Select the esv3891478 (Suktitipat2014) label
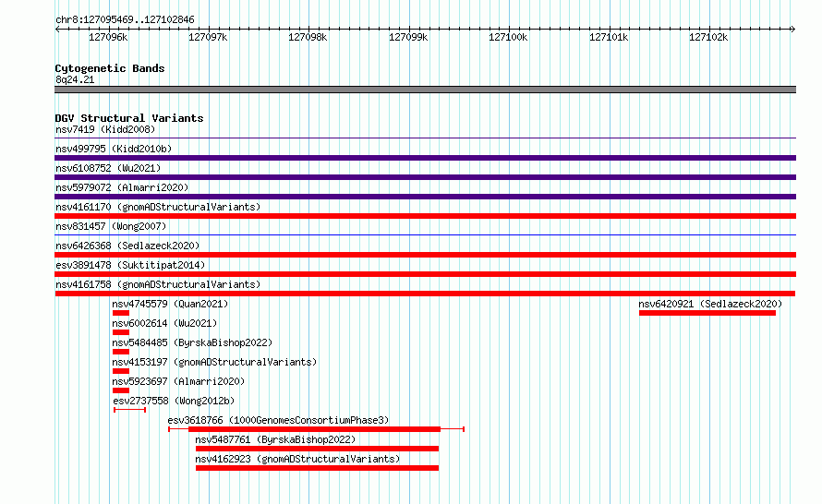This screenshot has width=822, height=504. 130,265
